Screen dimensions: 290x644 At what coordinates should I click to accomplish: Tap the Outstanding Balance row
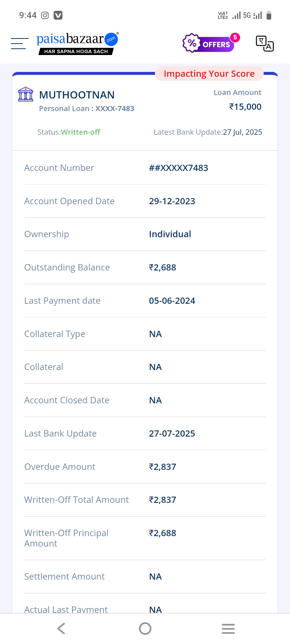145,268
